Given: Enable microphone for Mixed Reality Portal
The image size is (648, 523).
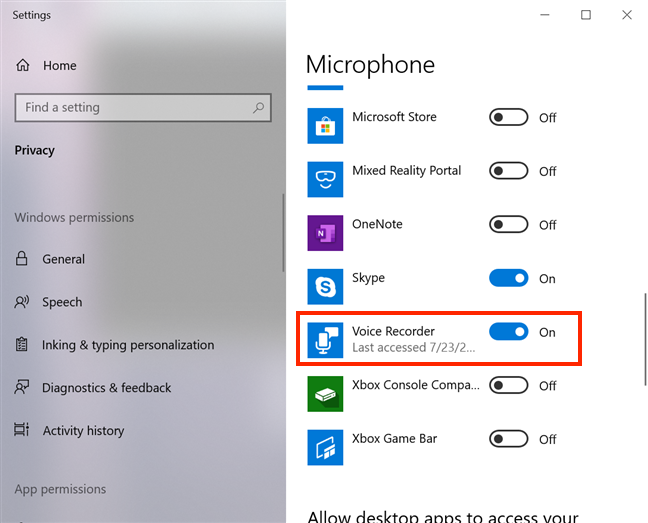Looking at the screenshot, I should tap(508, 171).
